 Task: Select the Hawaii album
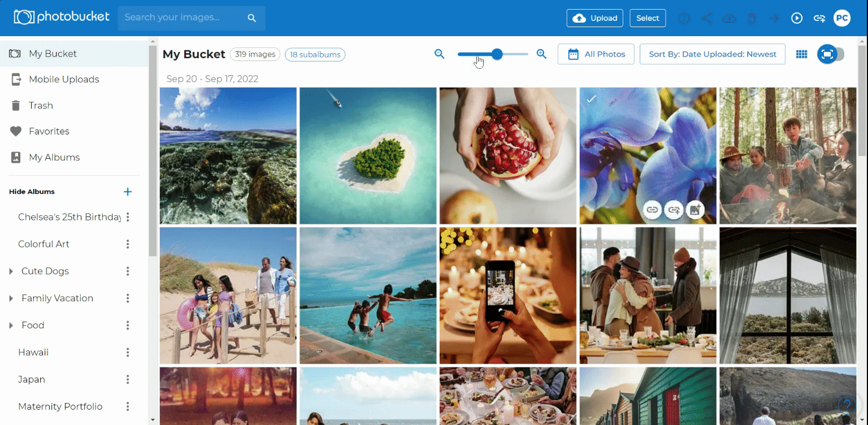[x=33, y=353]
